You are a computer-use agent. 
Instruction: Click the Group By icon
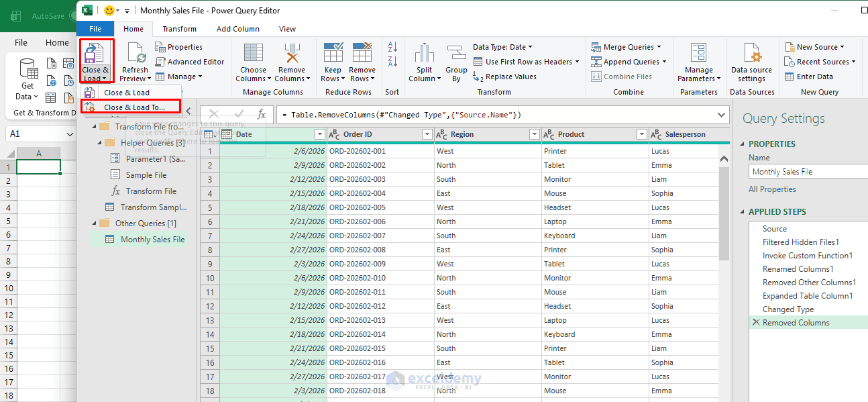[456, 53]
